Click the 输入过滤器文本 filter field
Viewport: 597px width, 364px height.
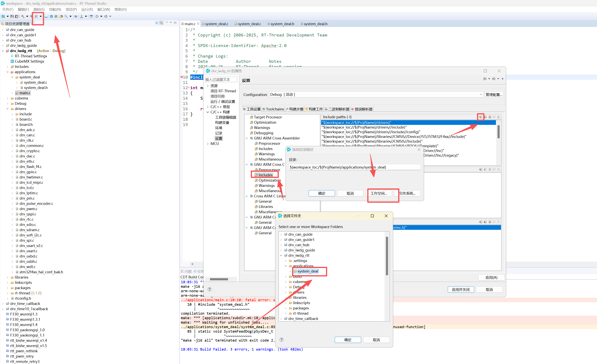221,79
